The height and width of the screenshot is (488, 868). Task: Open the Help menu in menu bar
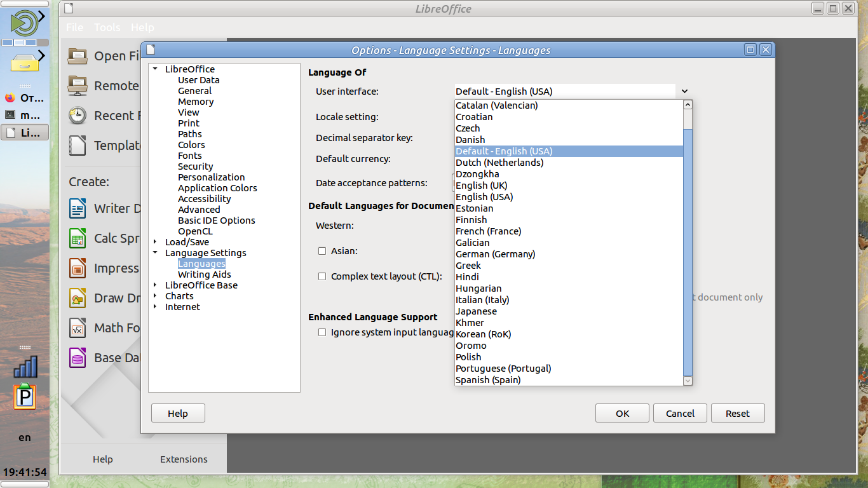142,27
